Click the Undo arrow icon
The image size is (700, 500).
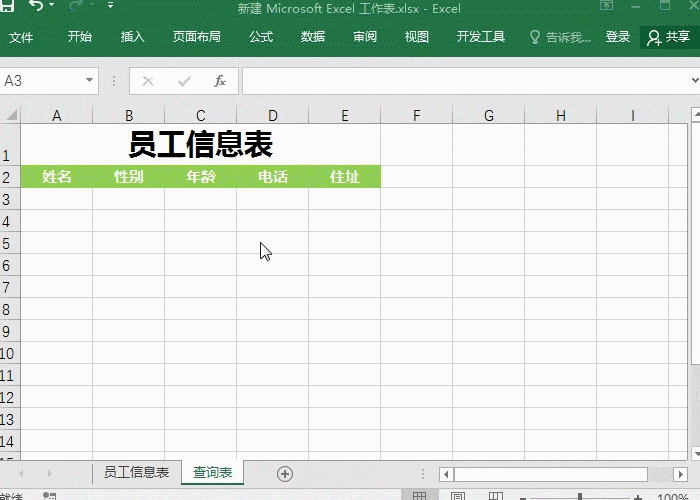pos(36,5)
